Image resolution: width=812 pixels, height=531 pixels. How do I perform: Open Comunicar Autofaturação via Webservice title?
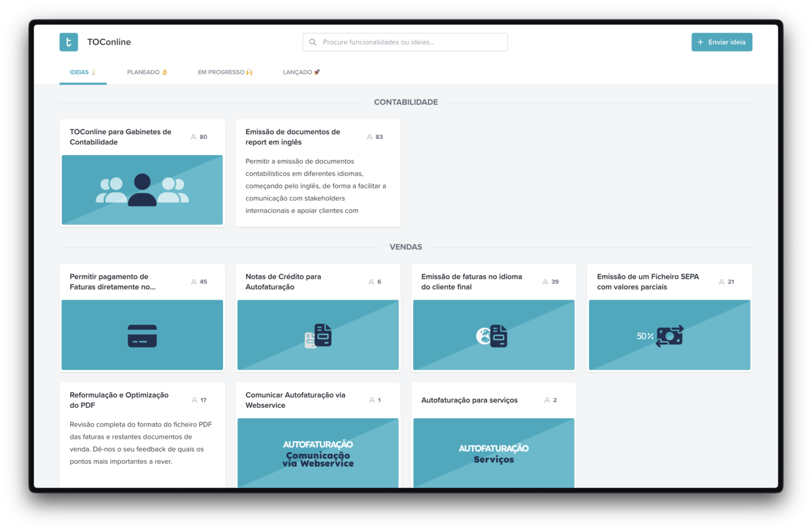[295, 400]
